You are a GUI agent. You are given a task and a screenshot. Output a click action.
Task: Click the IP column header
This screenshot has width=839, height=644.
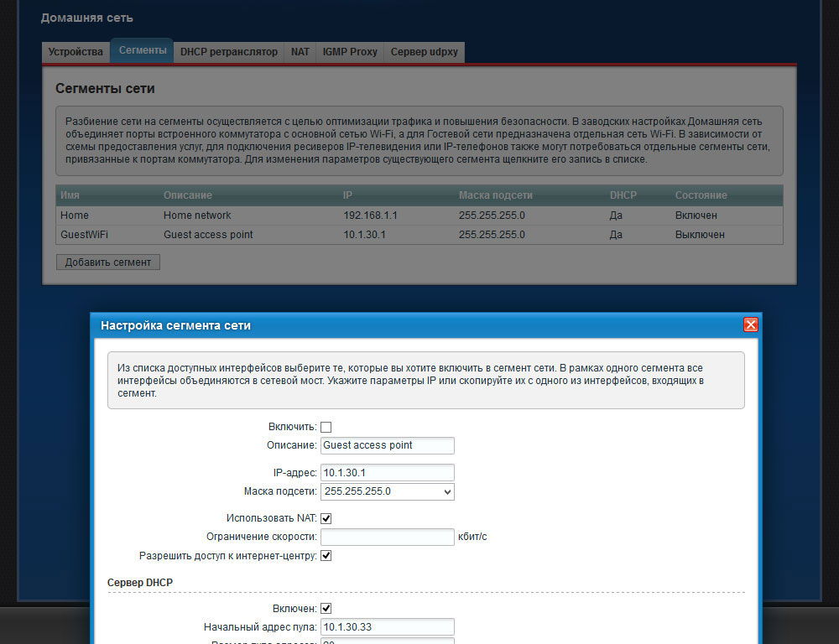click(x=348, y=195)
